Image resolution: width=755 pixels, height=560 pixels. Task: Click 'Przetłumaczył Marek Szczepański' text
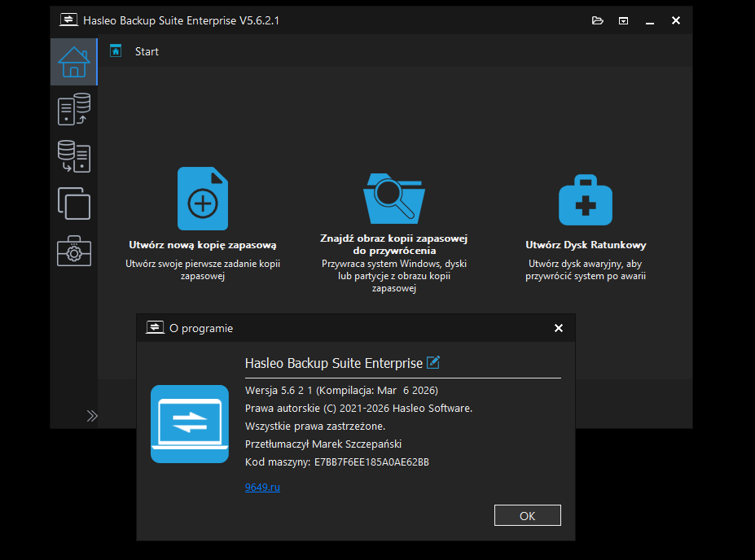323,444
